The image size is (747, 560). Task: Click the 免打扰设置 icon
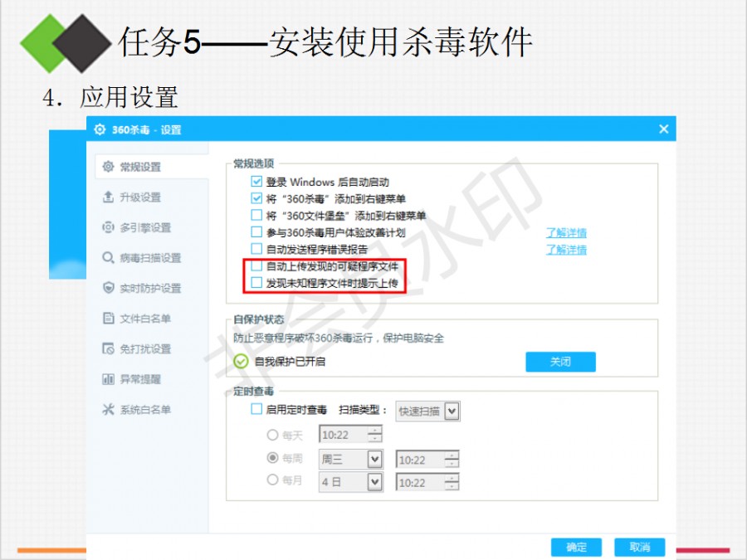(108, 348)
